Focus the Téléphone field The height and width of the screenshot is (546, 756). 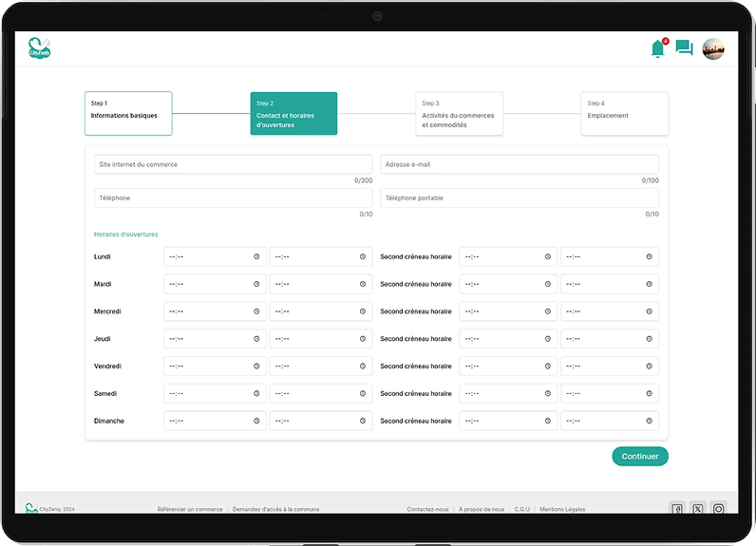tap(234, 198)
